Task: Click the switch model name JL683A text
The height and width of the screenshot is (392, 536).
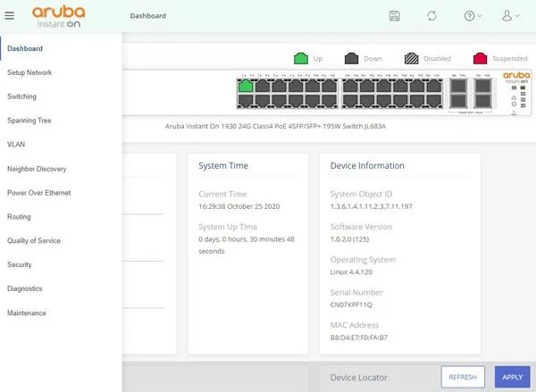Action: click(x=275, y=126)
